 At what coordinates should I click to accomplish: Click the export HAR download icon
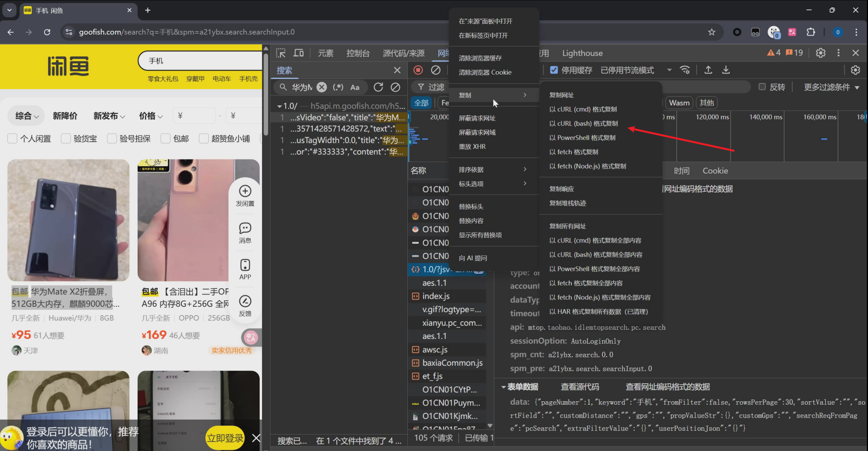726,70
